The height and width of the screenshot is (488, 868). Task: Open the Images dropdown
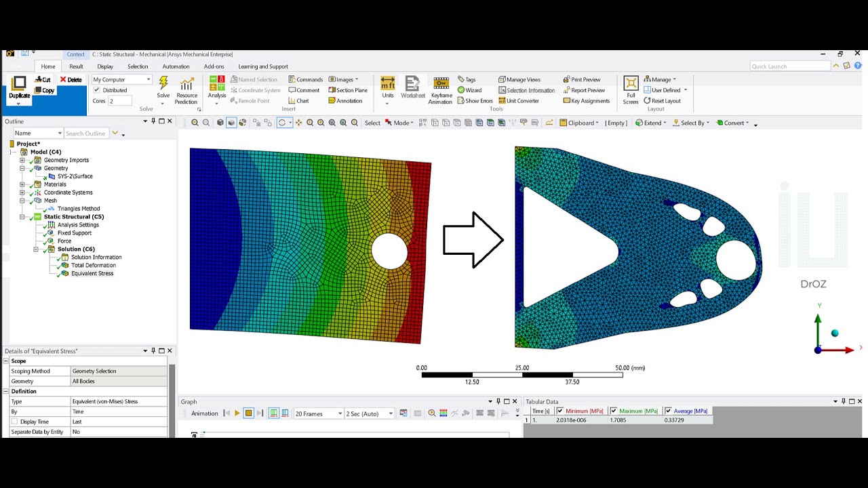(344, 79)
